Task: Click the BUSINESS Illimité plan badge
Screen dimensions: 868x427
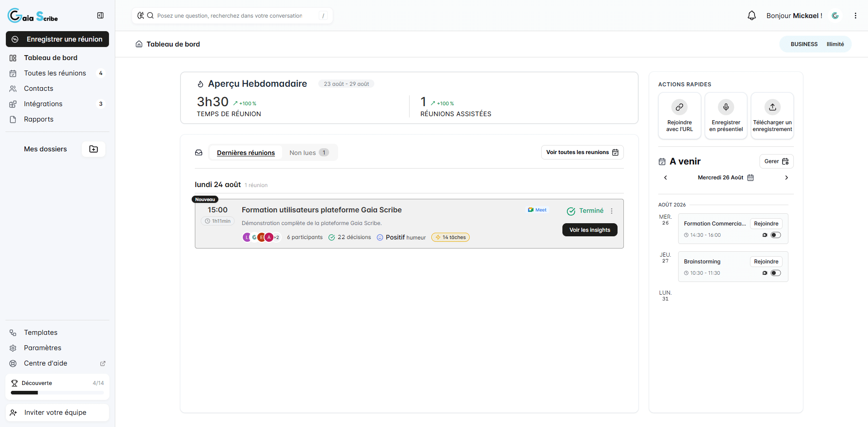Action: click(x=816, y=44)
